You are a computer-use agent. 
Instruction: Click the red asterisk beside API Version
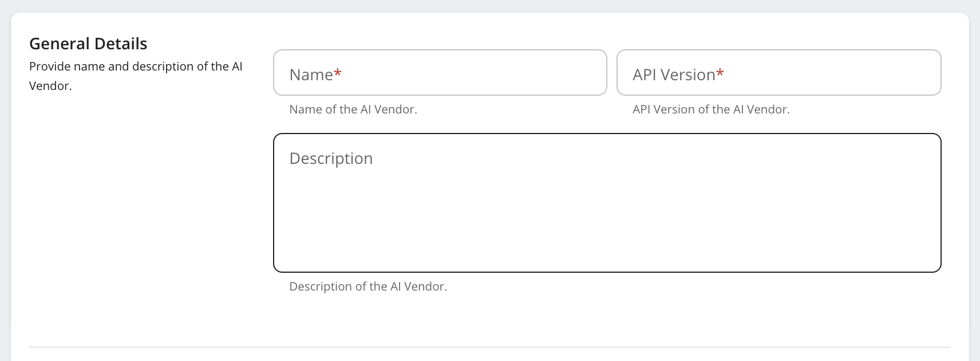point(720,73)
